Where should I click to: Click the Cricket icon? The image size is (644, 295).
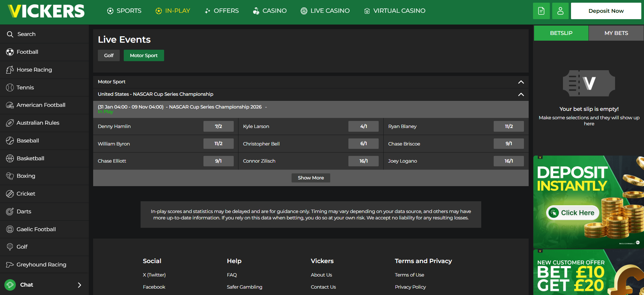(10, 194)
